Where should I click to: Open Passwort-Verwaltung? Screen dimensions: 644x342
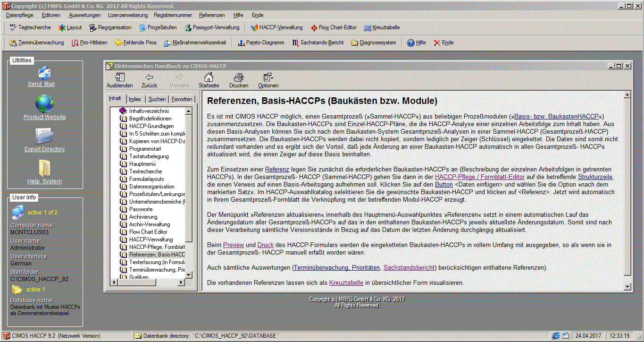[x=211, y=27]
